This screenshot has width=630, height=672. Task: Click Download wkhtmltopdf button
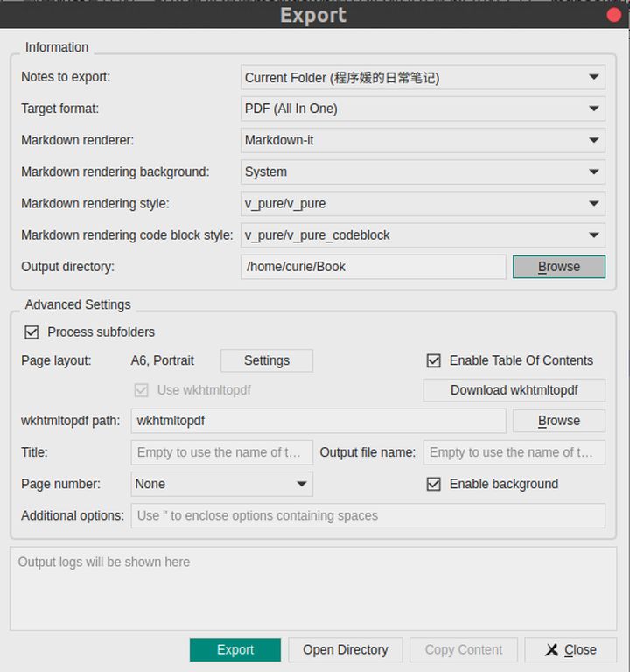[514, 390]
